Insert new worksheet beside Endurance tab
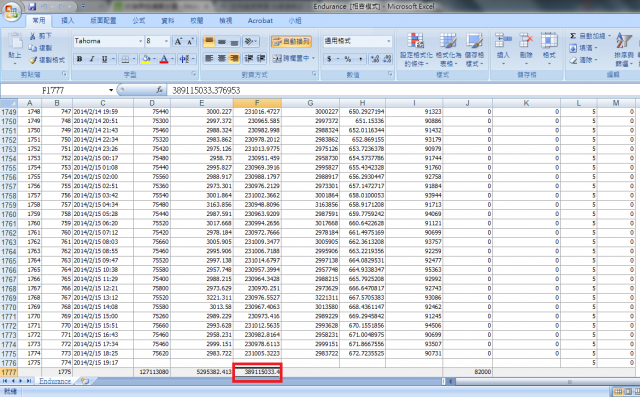 [x=84, y=381]
